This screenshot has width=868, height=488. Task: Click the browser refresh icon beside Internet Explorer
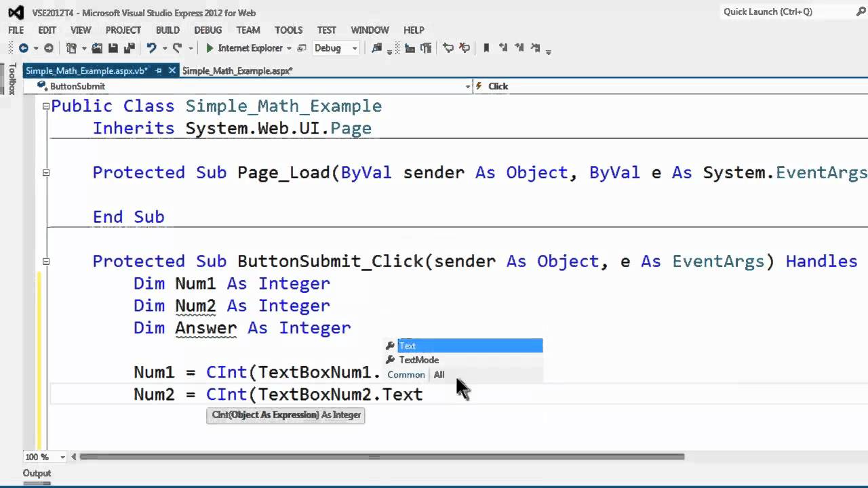[302, 48]
